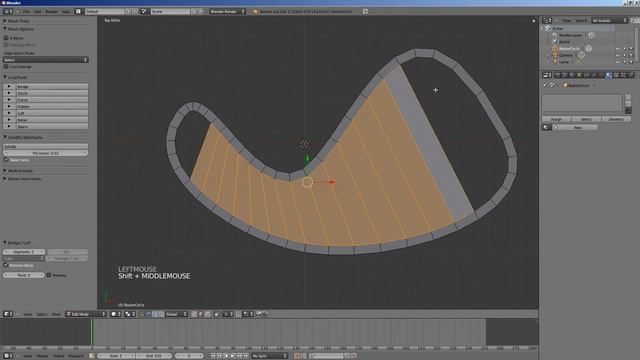The height and width of the screenshot is (360, 640).
Task: Toggle the Reverse checkbox
Action: pos(49,275)
